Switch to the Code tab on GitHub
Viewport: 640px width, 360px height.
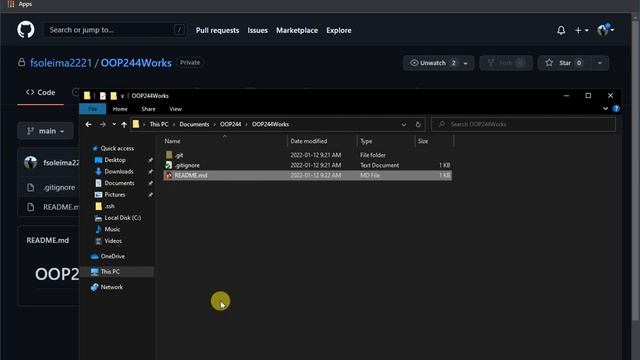40,93
